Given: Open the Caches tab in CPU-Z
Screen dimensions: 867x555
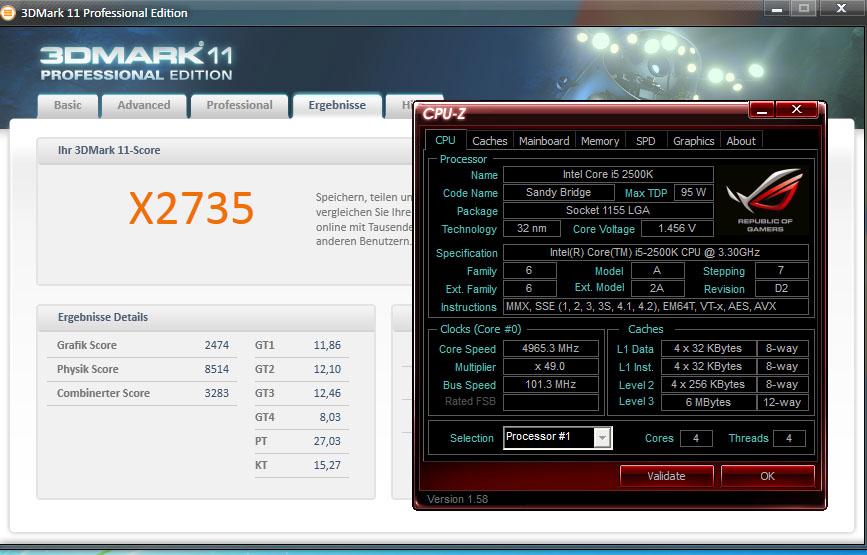Looking at the screenshot, I should click(490, 141).
